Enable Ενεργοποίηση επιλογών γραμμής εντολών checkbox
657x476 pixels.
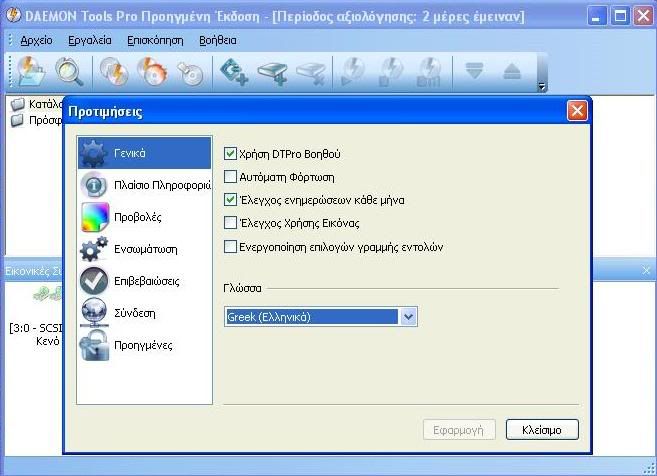(x=230, y=247)
